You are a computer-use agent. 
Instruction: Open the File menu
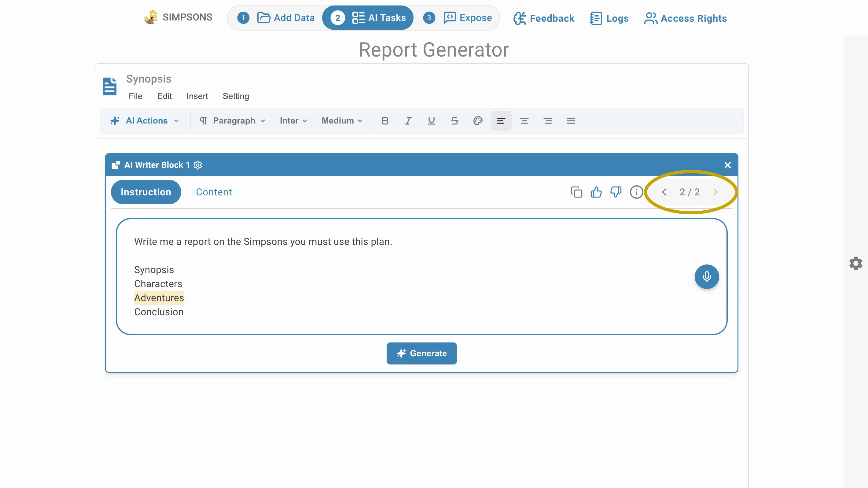click(x=135, y=96)
